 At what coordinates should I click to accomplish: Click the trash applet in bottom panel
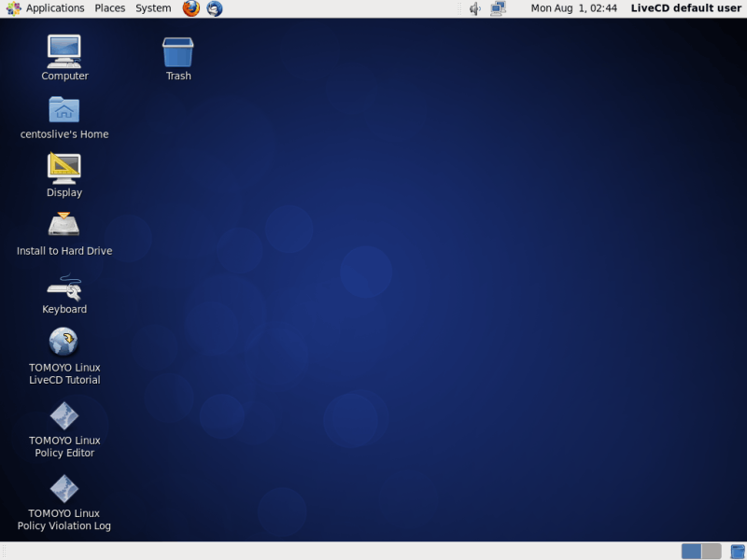pyautogui.click(x=738, y=552)
